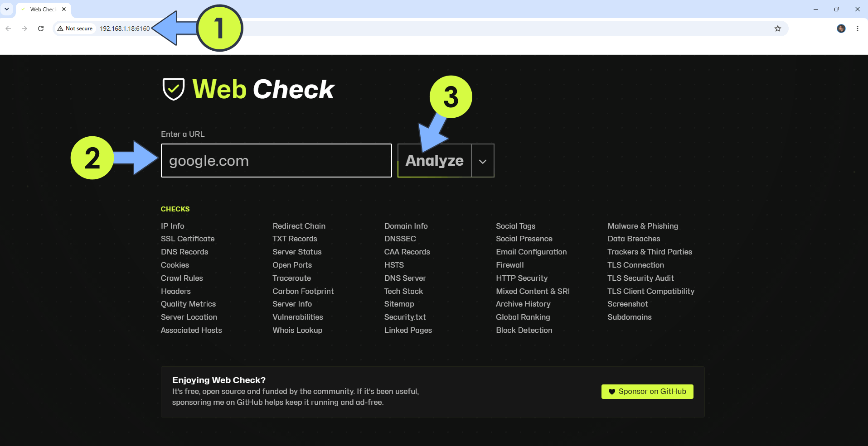868x446 pixels.
Task: Click the Data Breaches check
Action: coord(634,239)
